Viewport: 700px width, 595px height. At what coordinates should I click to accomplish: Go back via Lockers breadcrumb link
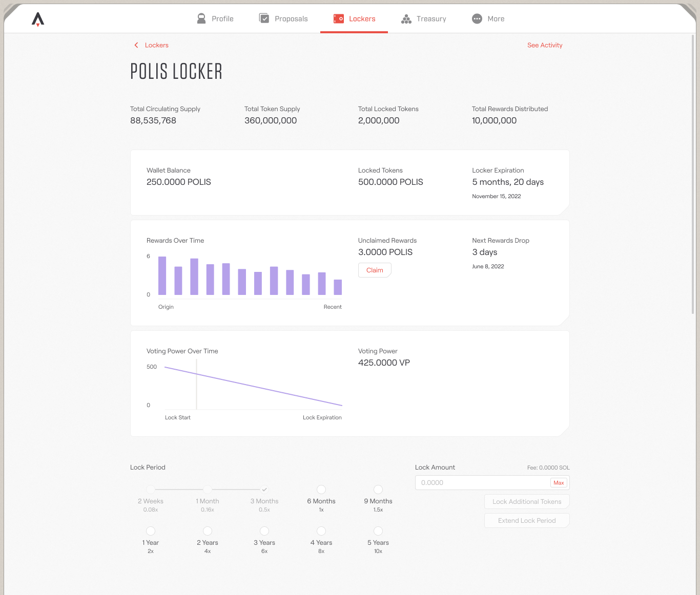point(156,45)
